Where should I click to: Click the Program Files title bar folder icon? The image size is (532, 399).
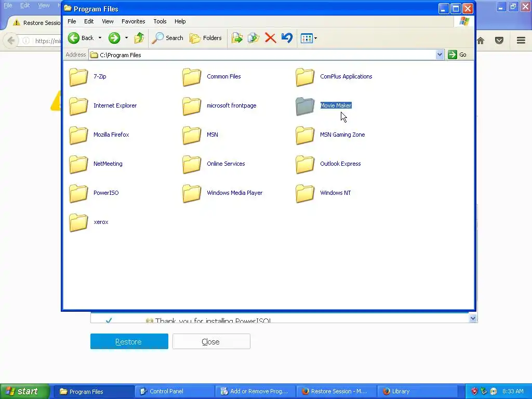click(x=68, y=8)
